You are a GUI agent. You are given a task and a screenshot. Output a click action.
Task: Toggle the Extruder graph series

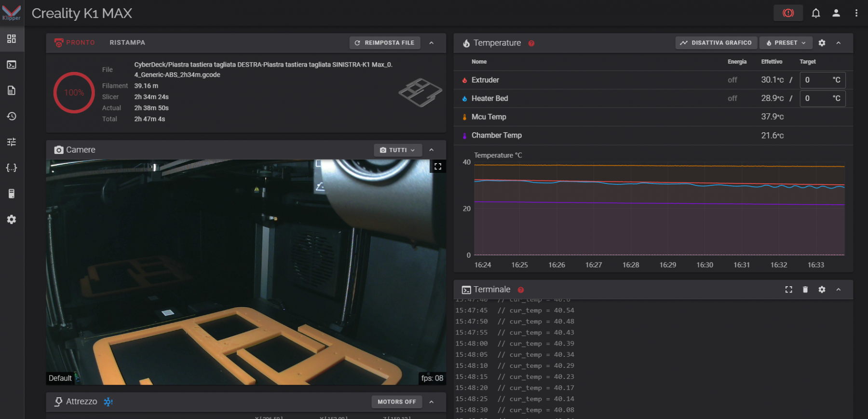464,80
